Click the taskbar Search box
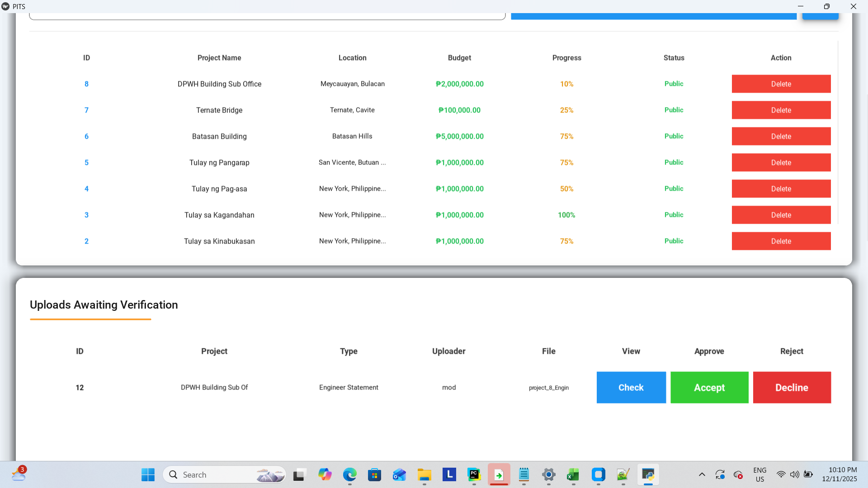868x488 pixels. 225,475
